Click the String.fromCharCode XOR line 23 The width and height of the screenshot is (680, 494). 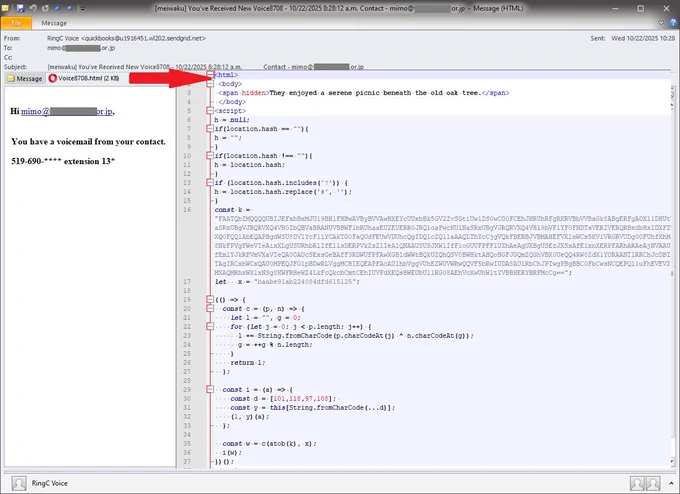(x=356, y=335)
